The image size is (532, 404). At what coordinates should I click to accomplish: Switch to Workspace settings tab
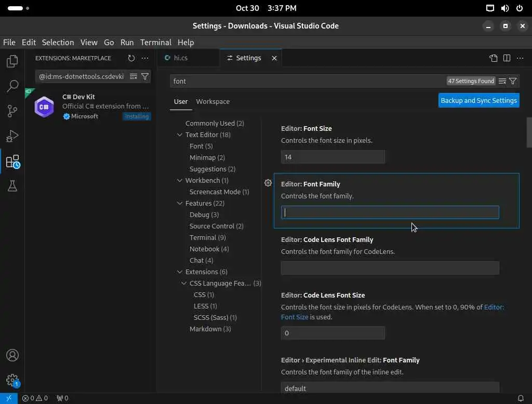point(212,102)
